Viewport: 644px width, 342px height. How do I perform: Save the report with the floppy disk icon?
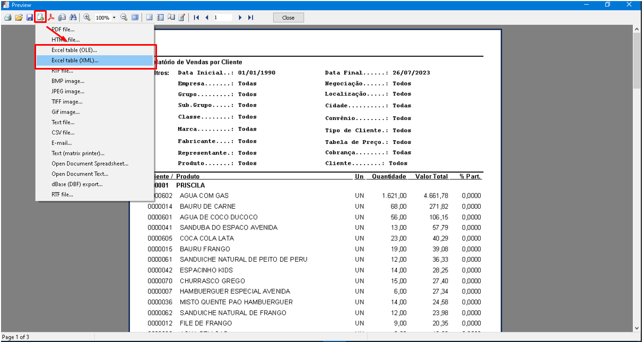pyautogui.click(x=30, y=18)
